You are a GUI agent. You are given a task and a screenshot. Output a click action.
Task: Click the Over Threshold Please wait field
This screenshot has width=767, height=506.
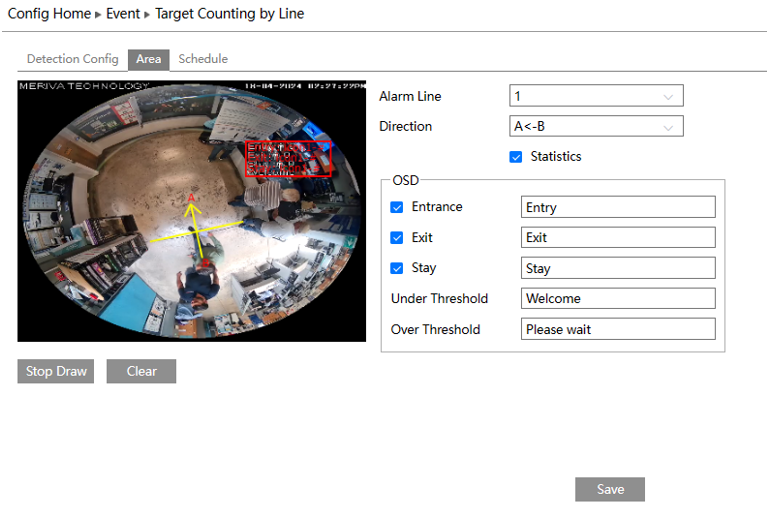[x=618, y=329]
